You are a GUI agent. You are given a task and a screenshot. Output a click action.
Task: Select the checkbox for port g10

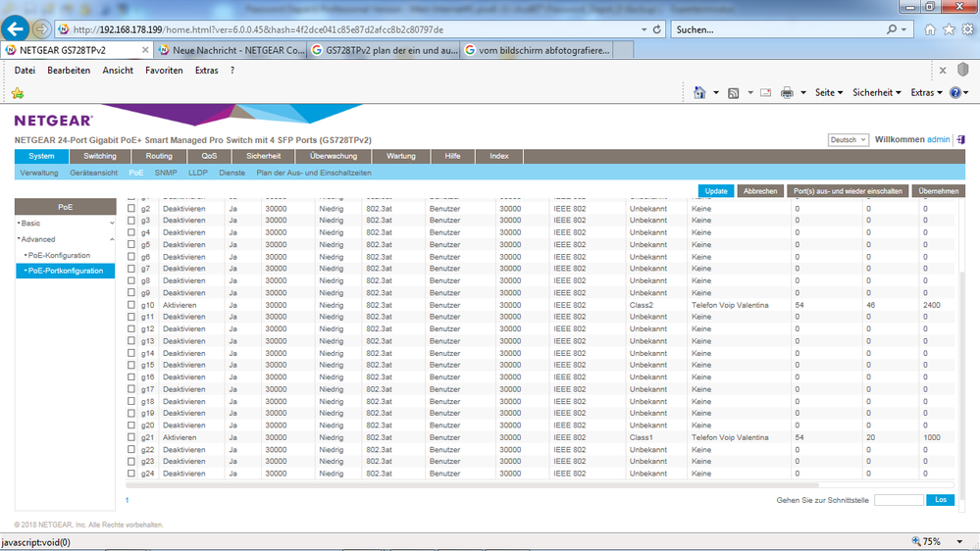131,305
